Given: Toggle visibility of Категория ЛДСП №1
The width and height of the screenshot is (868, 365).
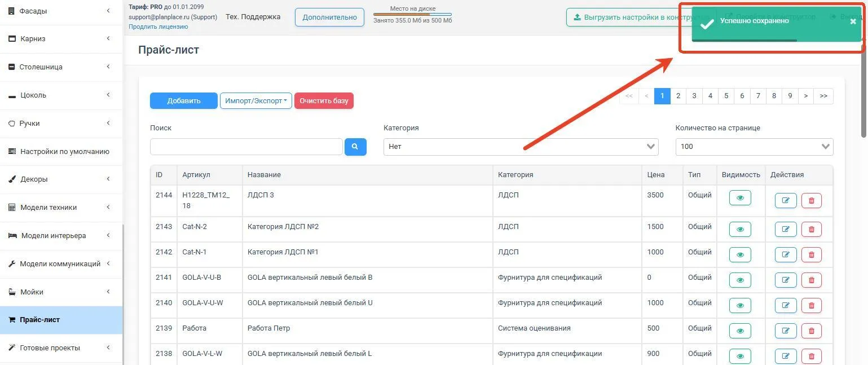Looking at the screenshot, I should pyautogui.click(x=740, y=254).
